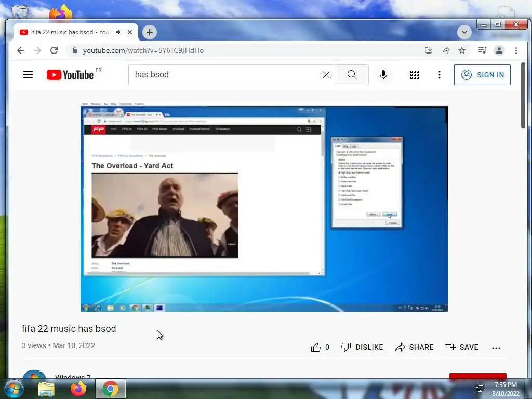The image size is (532, 399).
Task: Click the video player area
Action: coord(264,207)
